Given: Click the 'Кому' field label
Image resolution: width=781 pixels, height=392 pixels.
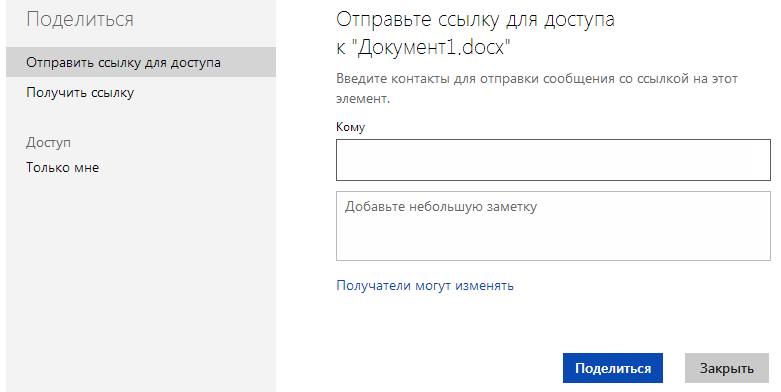Looking at the screenshot, I should (x=351, y=127).
